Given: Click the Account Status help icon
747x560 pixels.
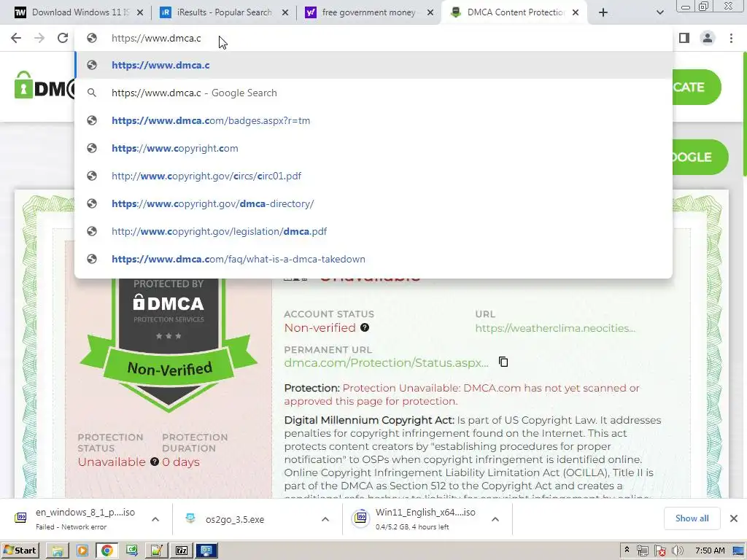Looking at the screenshot, I should coord(365,327).
